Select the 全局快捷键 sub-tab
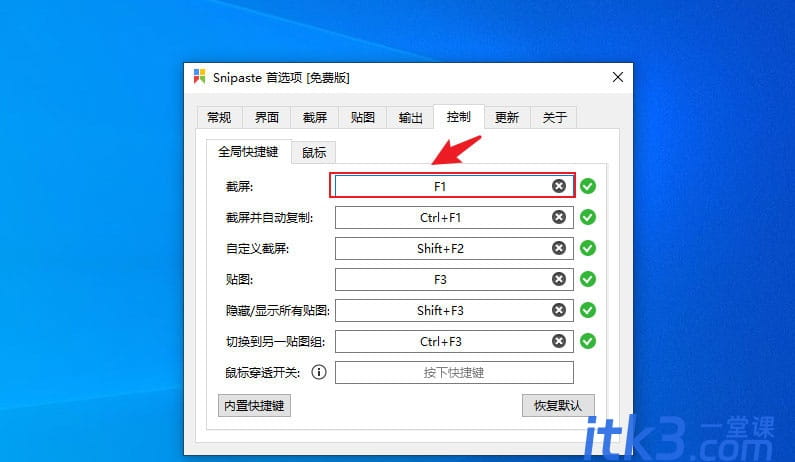The width and height of the screenshot is (795, 462). 248,152
